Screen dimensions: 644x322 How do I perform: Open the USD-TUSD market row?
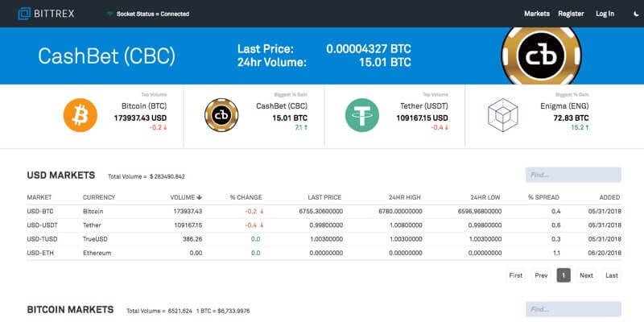tap(324, 239)
